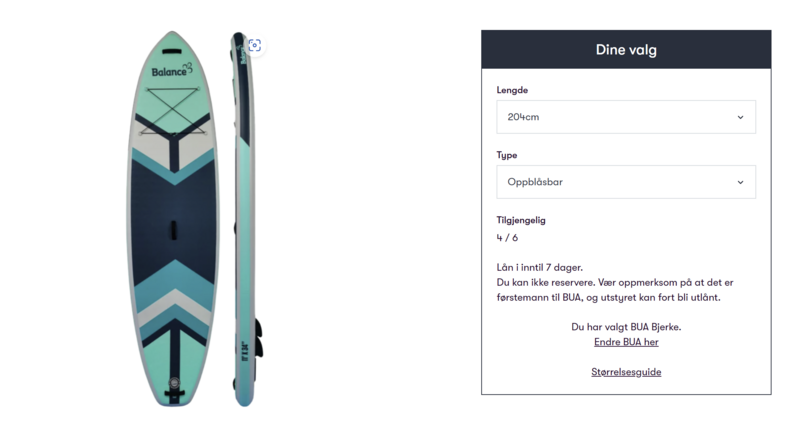Click the chevron arrow in the Type field
Image resolution: width=800 pixels, height=426 pixels.
tap(740, 182)
